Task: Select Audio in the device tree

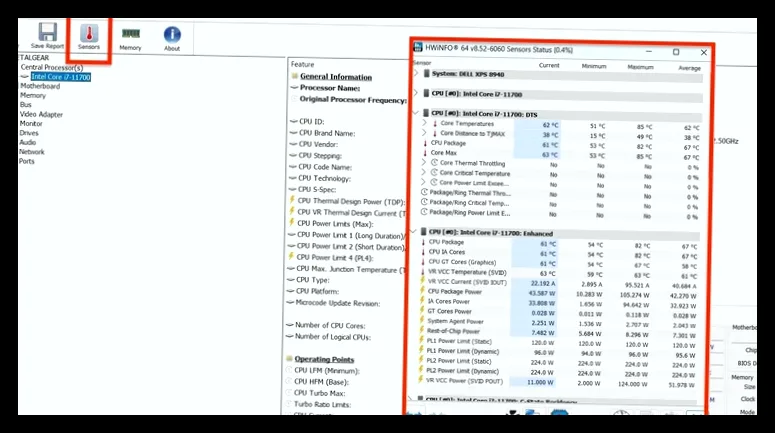Action: [28, 142]
